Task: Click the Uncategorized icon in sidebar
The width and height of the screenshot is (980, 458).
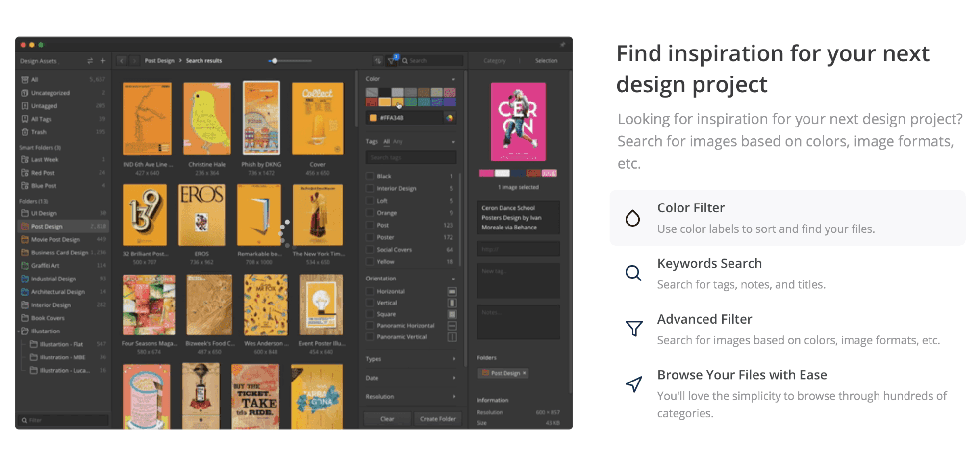Action: [x=25, y=93]
